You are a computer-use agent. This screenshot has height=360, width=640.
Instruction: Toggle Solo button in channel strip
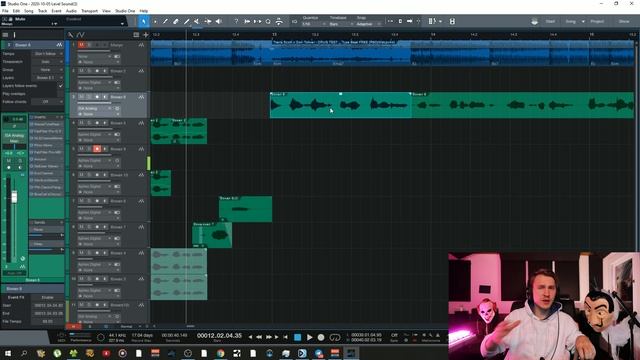(x=20, y=161)
